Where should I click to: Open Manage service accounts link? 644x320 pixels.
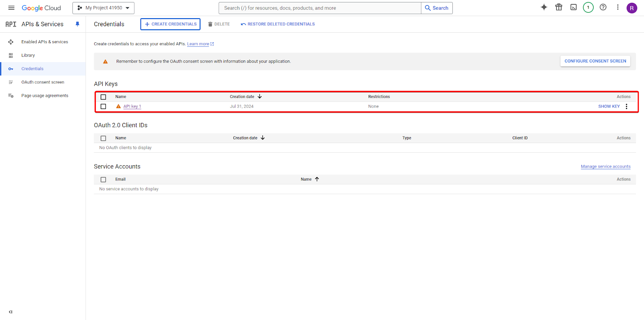pyautogui.click(x=605, y=166)
